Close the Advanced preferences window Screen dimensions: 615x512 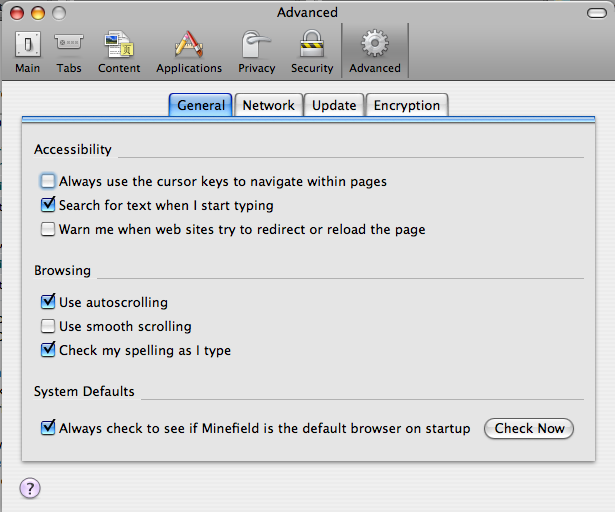click(17, 13)
